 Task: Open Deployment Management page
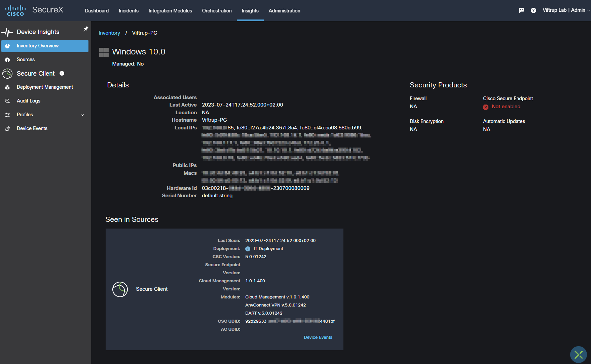(45, 87)
